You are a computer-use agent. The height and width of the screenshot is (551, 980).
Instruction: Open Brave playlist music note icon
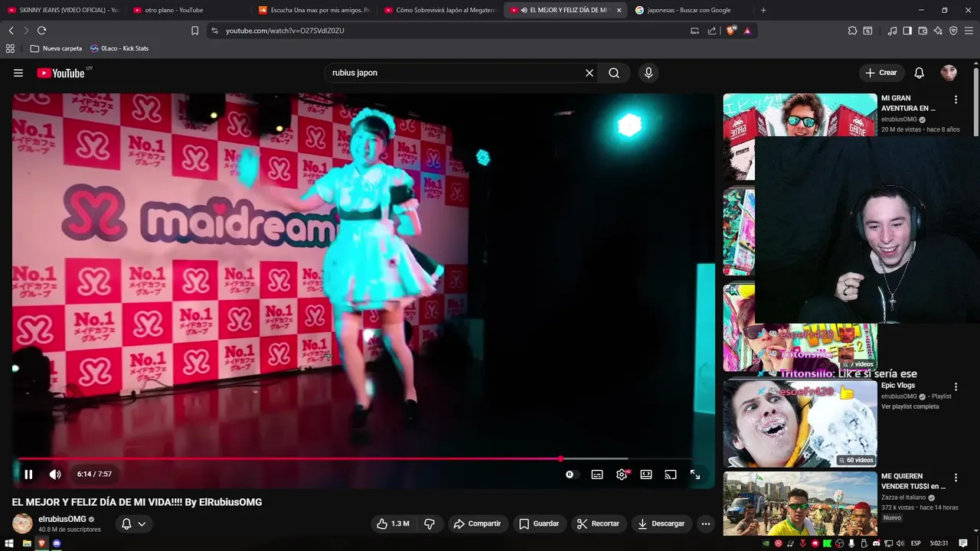(892, 31)
